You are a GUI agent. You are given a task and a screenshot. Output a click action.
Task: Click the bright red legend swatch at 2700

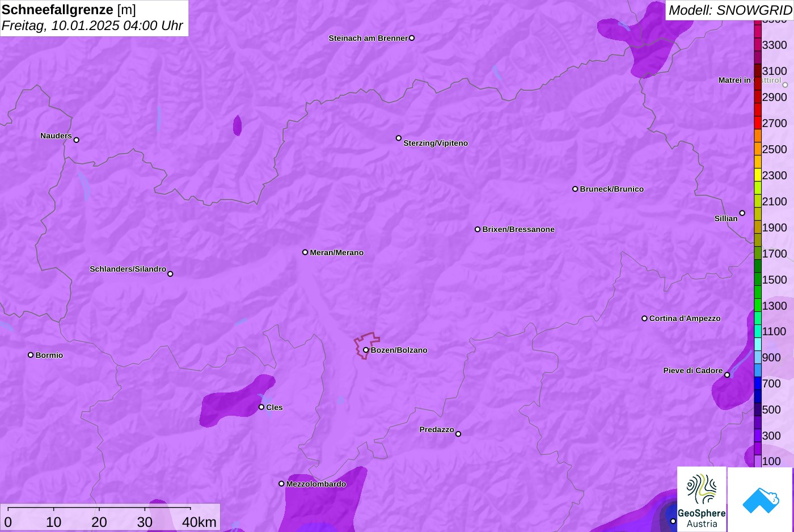[x=758, y=123]
